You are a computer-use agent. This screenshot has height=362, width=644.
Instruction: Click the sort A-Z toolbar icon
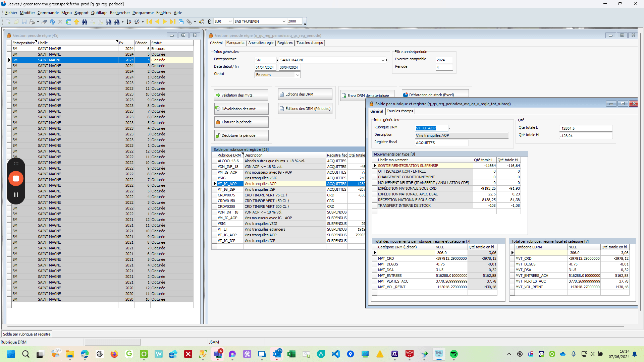129,22
